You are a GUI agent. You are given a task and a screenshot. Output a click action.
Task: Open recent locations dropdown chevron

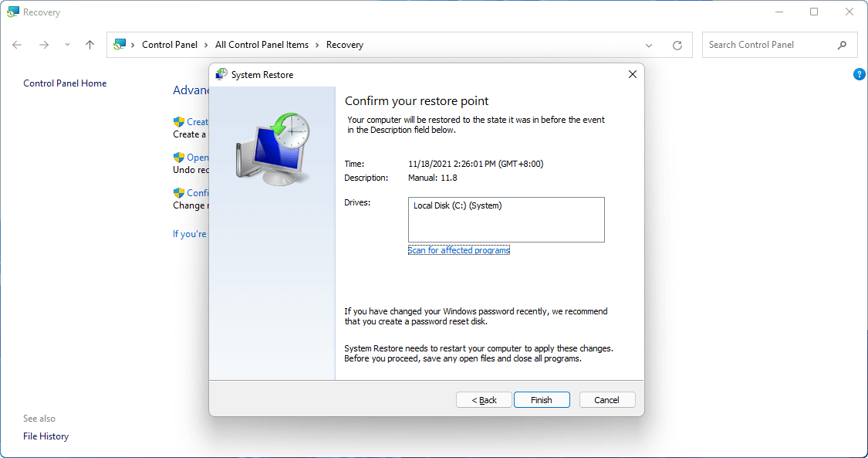pyautogui.click(x=67, y=45)
